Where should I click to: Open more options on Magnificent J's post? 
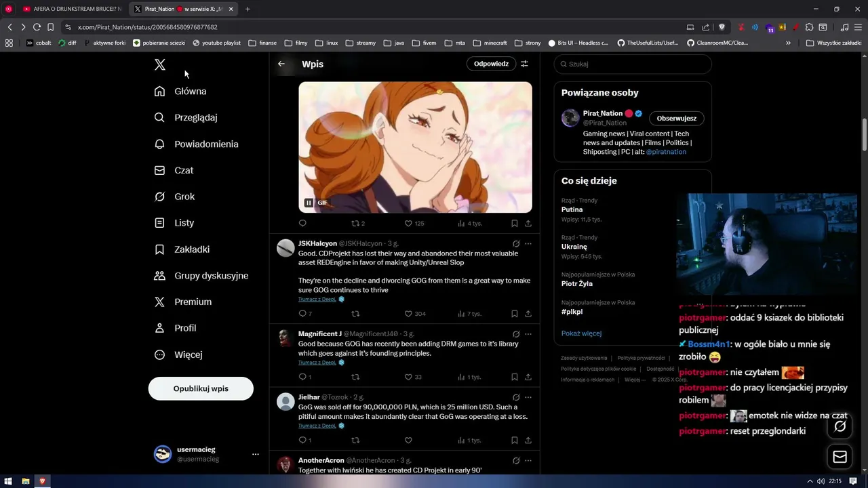tap(528, 333)
